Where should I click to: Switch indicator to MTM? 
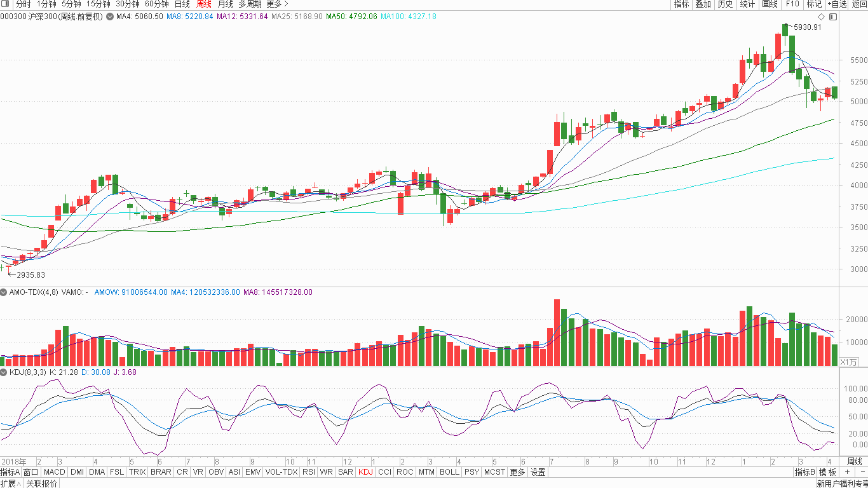pyautogui.click(x=426, y=472)
